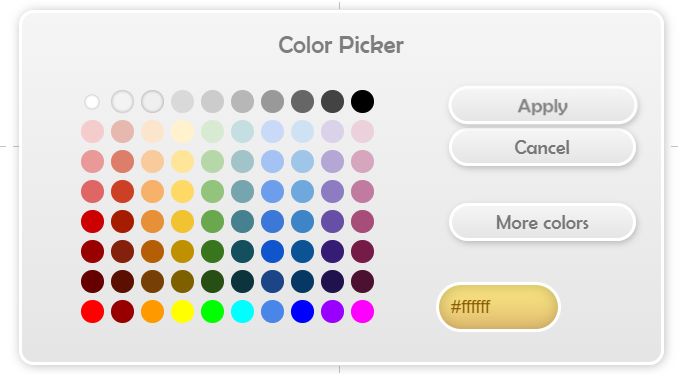Viewport: 681px width, 374px height.
Task: Select the vivid purple swatch in bottom row
Action: pyautogui.click(x=332, y=311)
